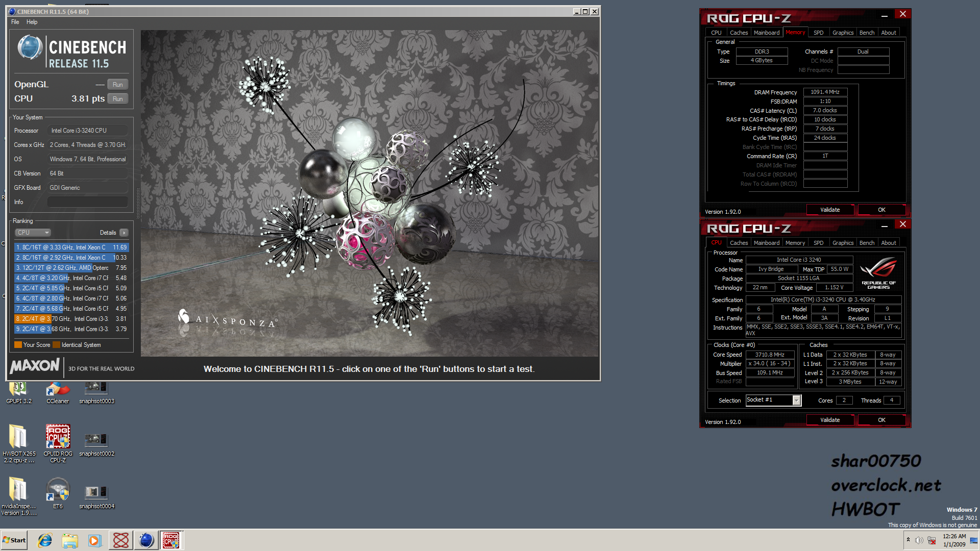Open Windows Explorer from the taskbar
Screen dimensions: 980x551
coord(70,540)
